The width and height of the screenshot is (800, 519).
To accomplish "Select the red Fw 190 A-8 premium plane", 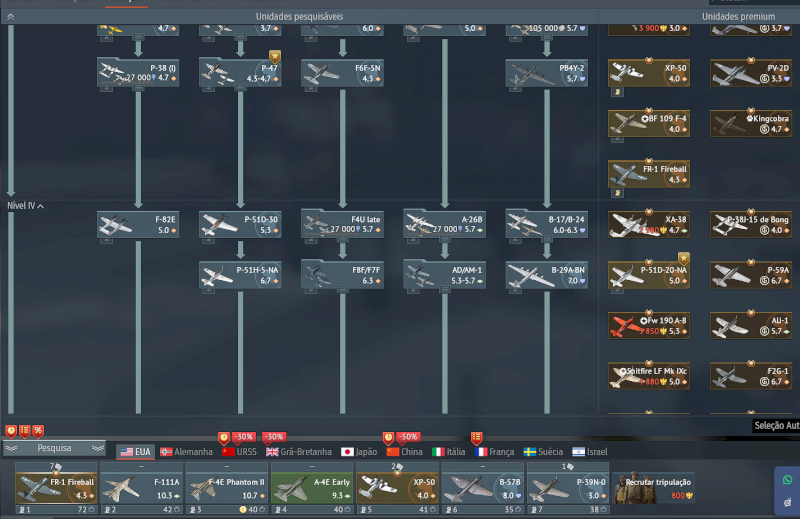I will point(648,326).
